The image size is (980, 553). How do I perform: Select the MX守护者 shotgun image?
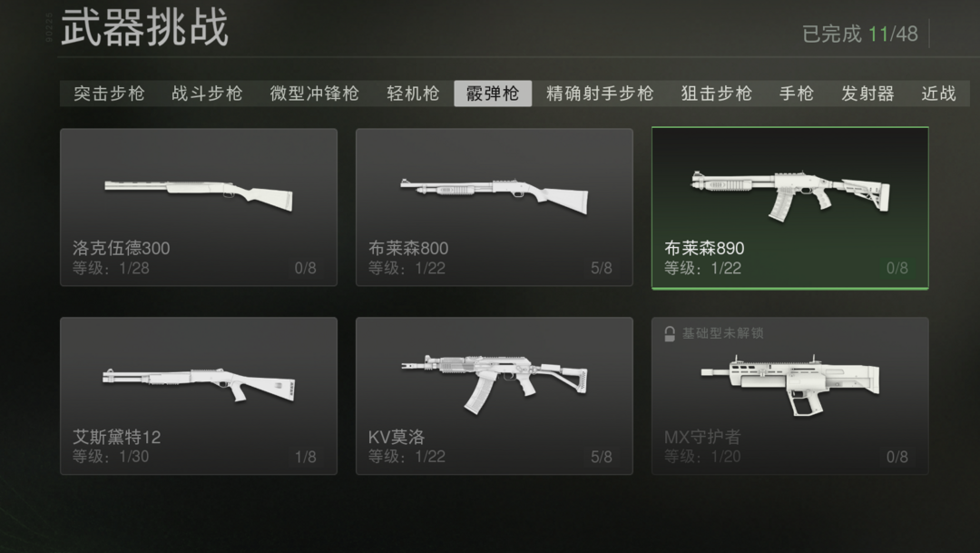click(x=790, y=385)
